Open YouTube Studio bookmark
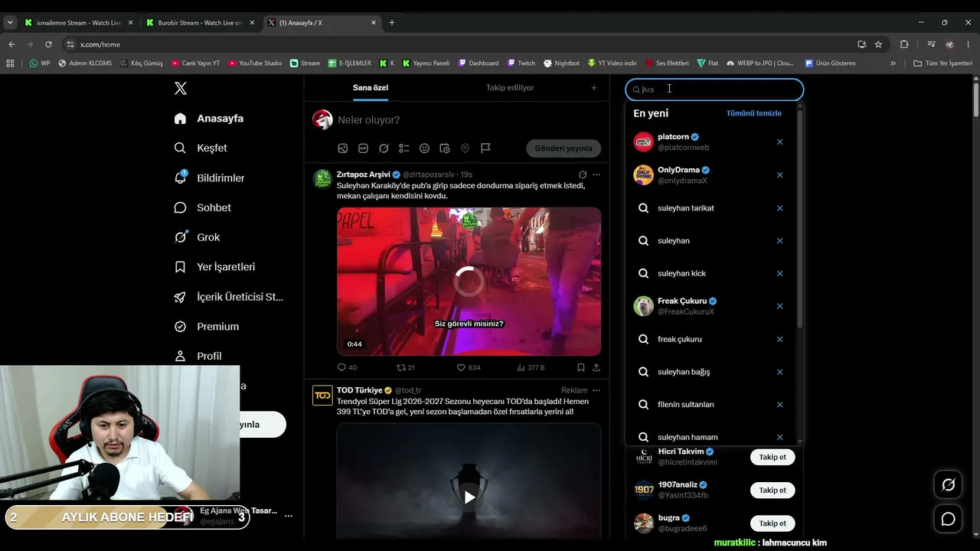 tap(255, 63)
